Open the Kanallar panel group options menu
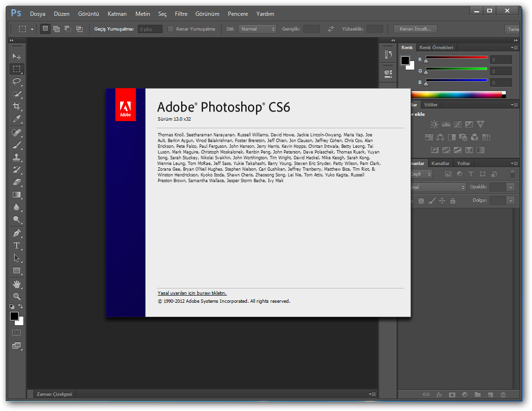Screen dimensions: 532x411 point(514,163)
